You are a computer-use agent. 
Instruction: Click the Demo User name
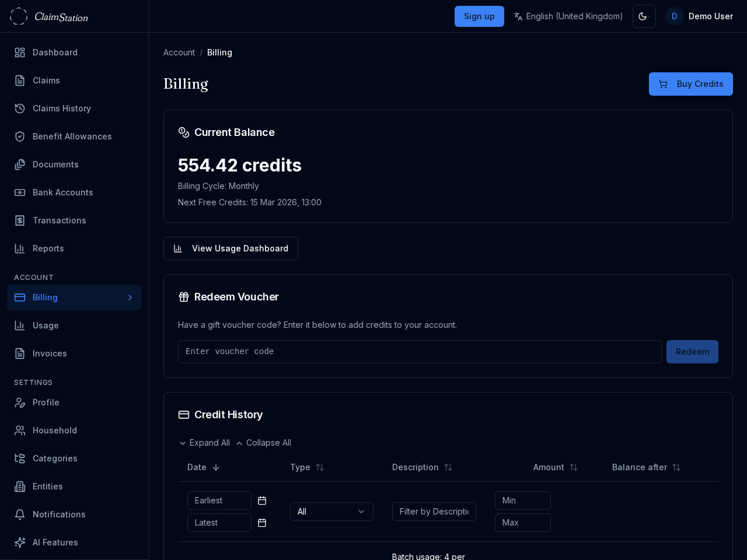(711, 16)
